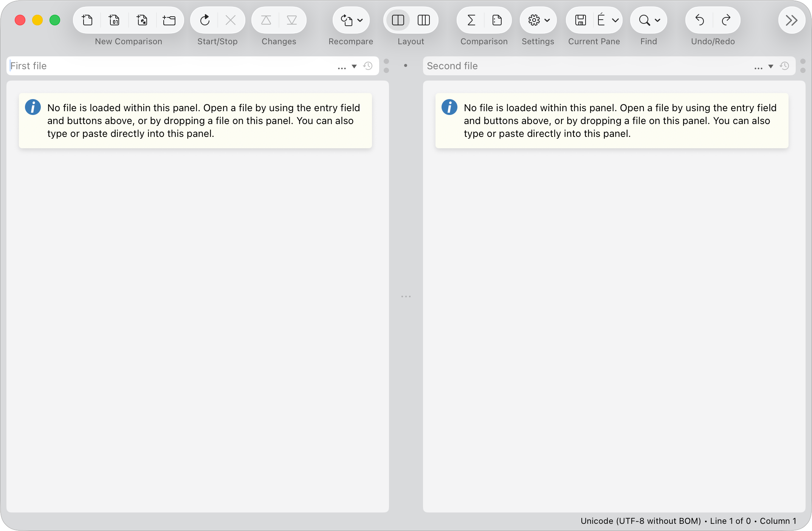Click the two-dot grip beside Second file
The width and height of the screenshot is (812, 531).
(x=803, y=66)
